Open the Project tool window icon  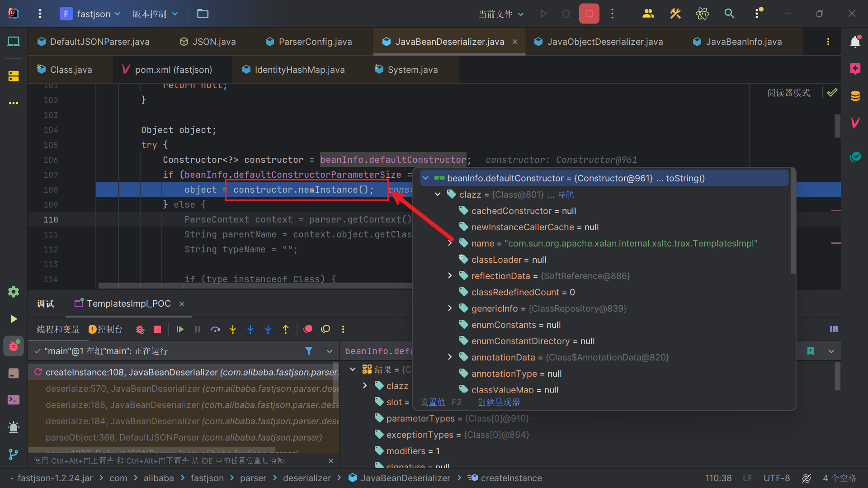[x=14, y=42]
